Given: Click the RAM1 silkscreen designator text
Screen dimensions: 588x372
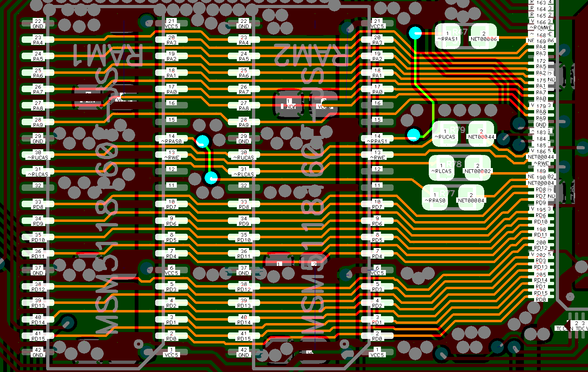Looking at the screenshot, I should pos(108,55).
